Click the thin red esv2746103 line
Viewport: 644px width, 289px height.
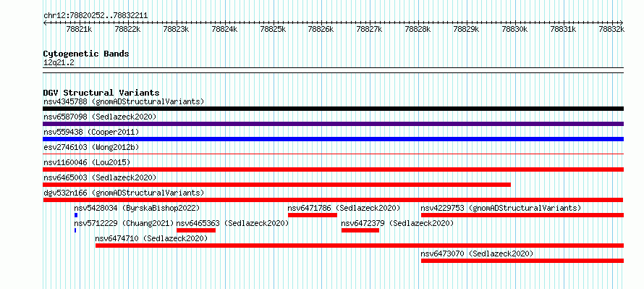tap(333, 154)
